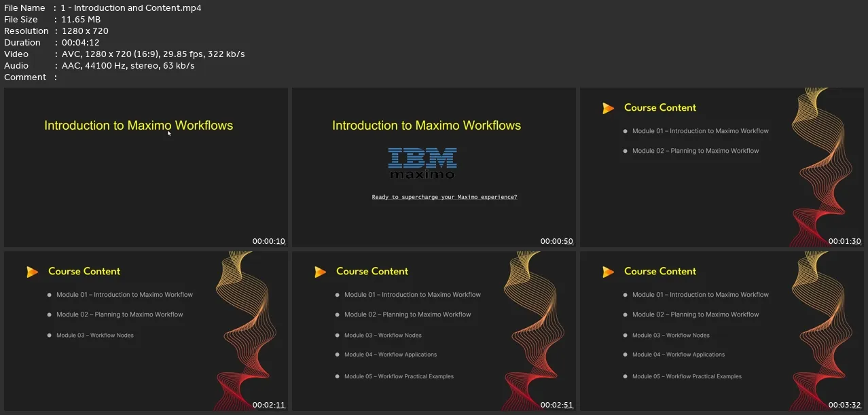Viewport: 868px width, 415px height.
Task: Click the IBM Maximo logo in the 00:00:50 frame
Action: point(422,163)
